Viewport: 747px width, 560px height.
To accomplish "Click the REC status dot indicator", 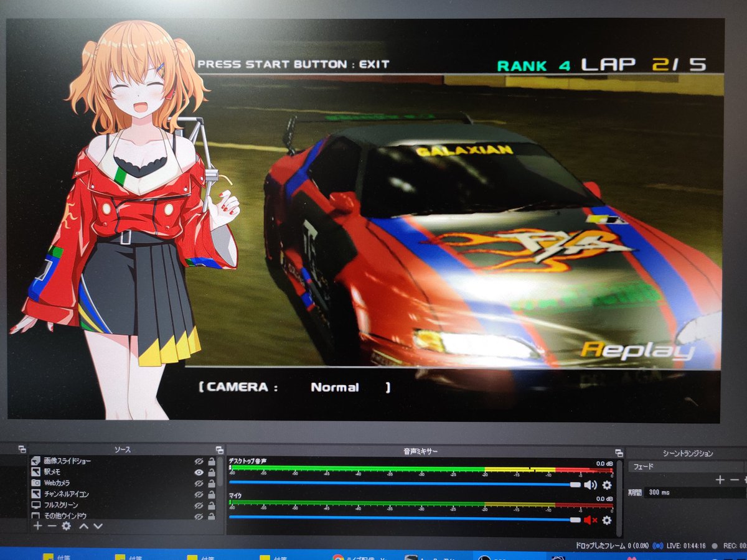I will point(714,546).
